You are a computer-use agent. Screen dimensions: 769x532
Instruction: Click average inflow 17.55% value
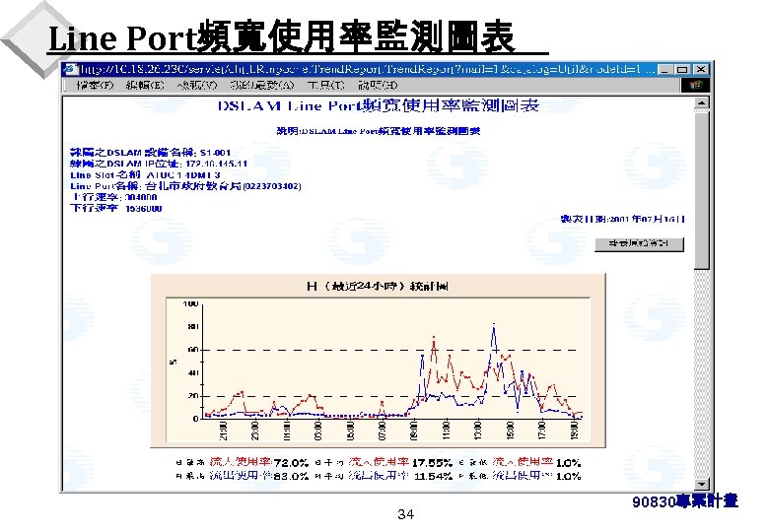(432, 462)
